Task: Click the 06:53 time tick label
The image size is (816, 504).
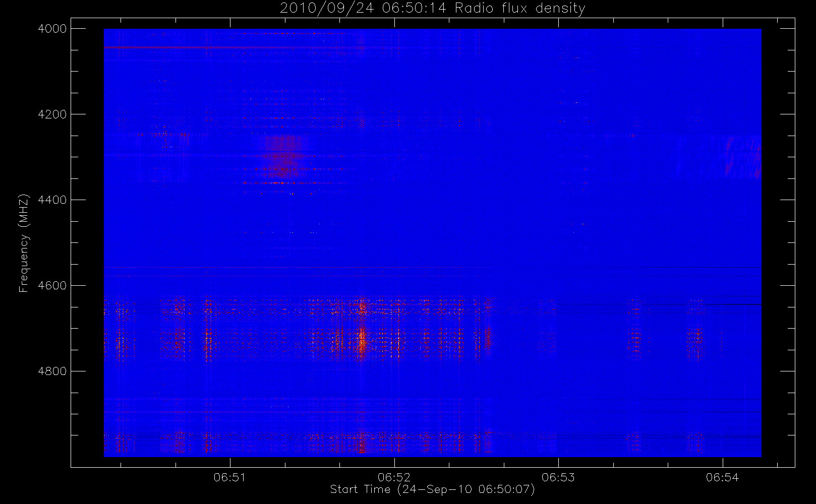Action: 558,477
